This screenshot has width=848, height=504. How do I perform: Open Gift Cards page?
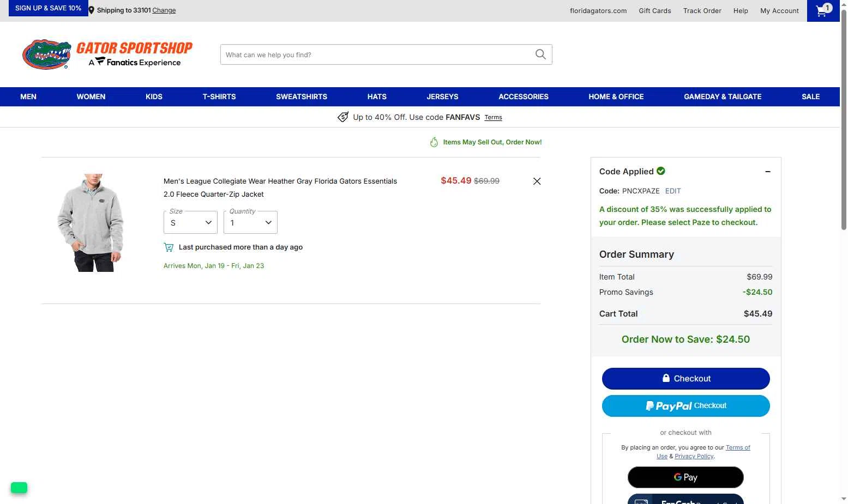point(655,11)
